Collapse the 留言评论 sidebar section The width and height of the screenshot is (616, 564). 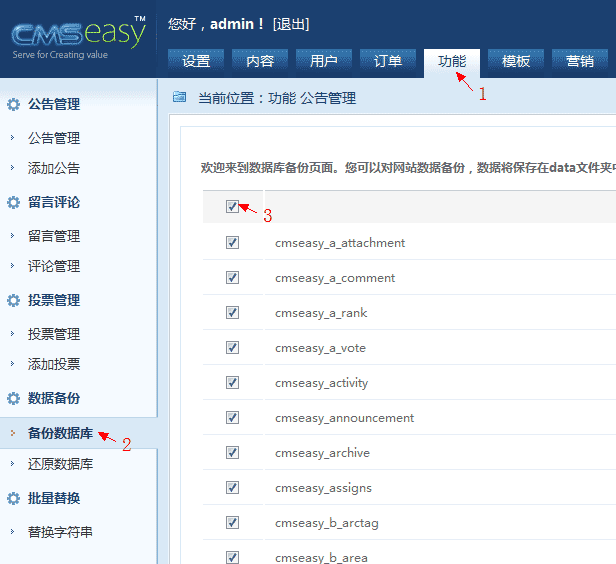click(x=54, y=202)
